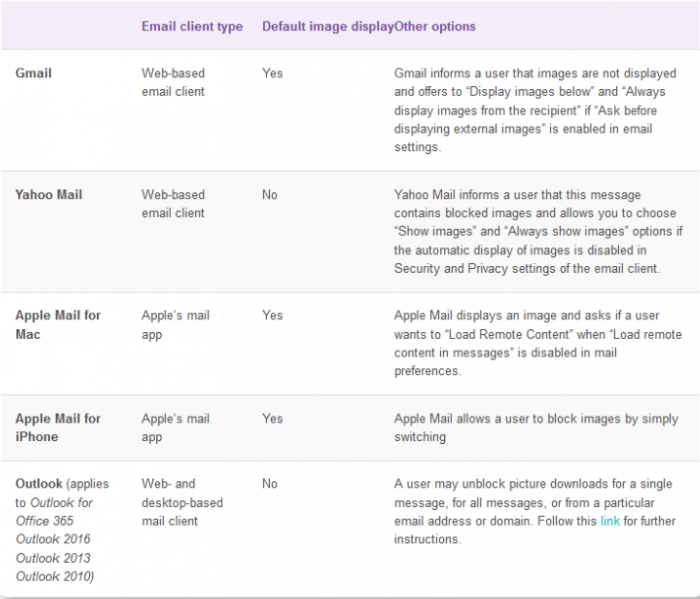Viewport: 700px width, 599px height.
Task: Click the teal 'link' hyperlink in Outlook row
Action: [x=610, y=521]
